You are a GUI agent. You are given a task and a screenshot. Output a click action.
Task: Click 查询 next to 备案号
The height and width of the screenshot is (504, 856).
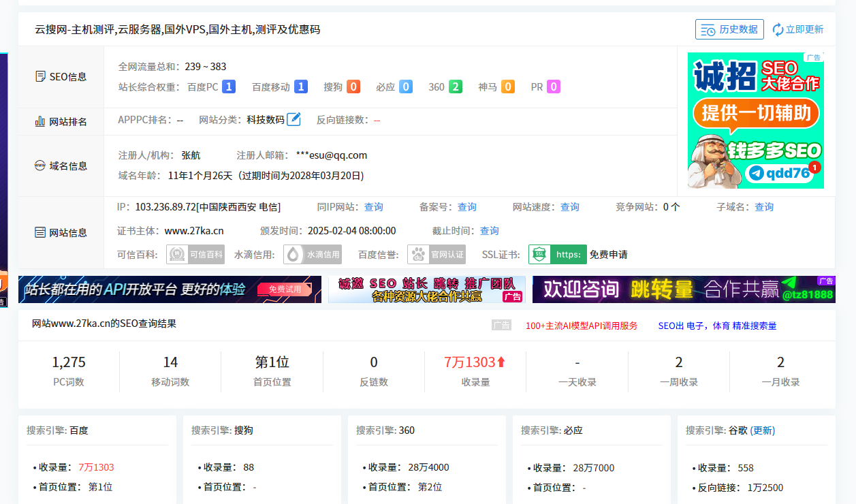[466, 206]
